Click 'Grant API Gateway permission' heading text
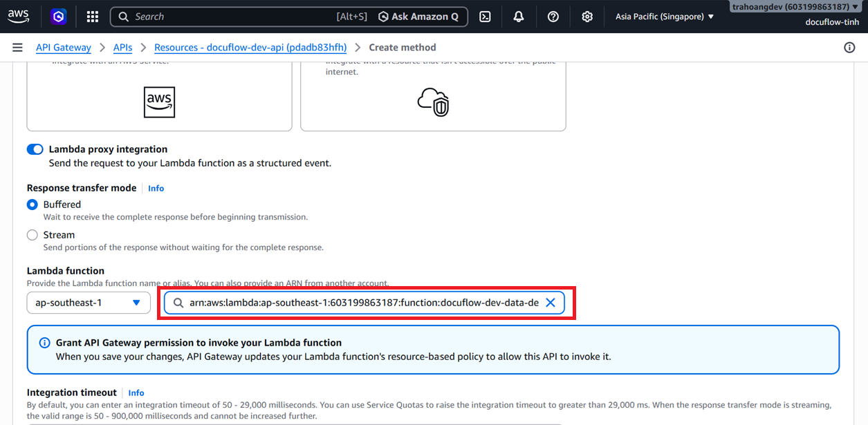 coord(198,343)
